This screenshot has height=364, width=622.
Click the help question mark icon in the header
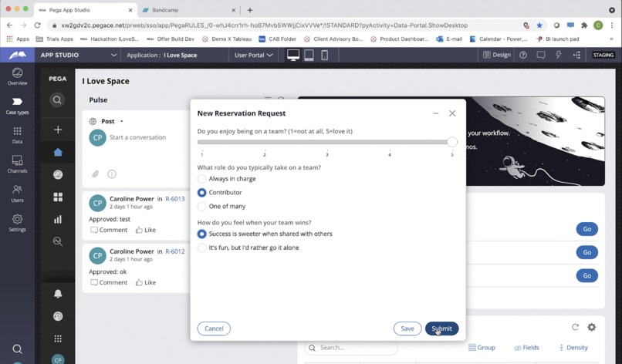click(523, 55)
